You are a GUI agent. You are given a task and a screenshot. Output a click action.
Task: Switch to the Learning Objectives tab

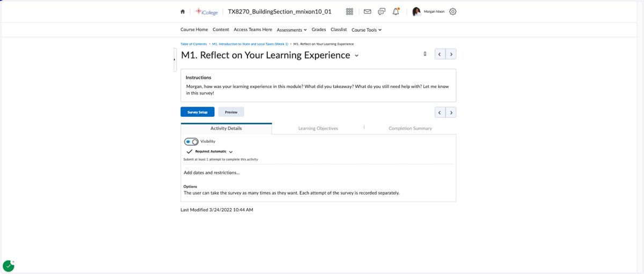318,129
